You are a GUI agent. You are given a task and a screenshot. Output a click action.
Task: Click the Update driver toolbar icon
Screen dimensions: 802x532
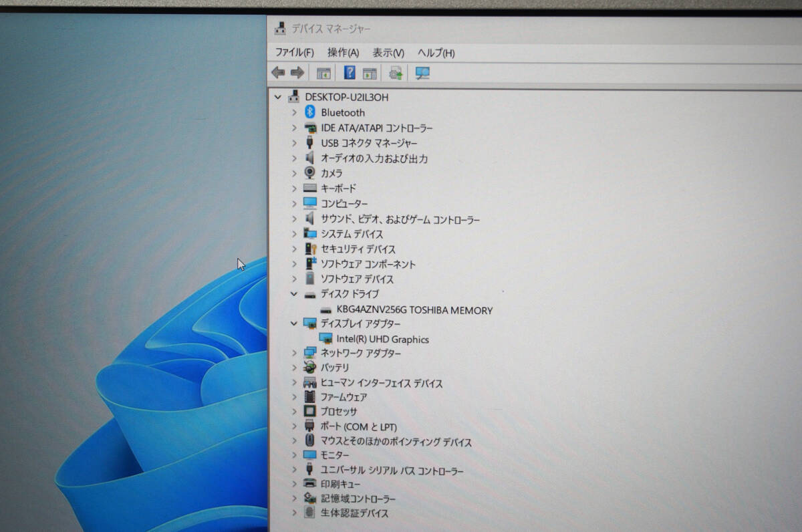(396, 73)
